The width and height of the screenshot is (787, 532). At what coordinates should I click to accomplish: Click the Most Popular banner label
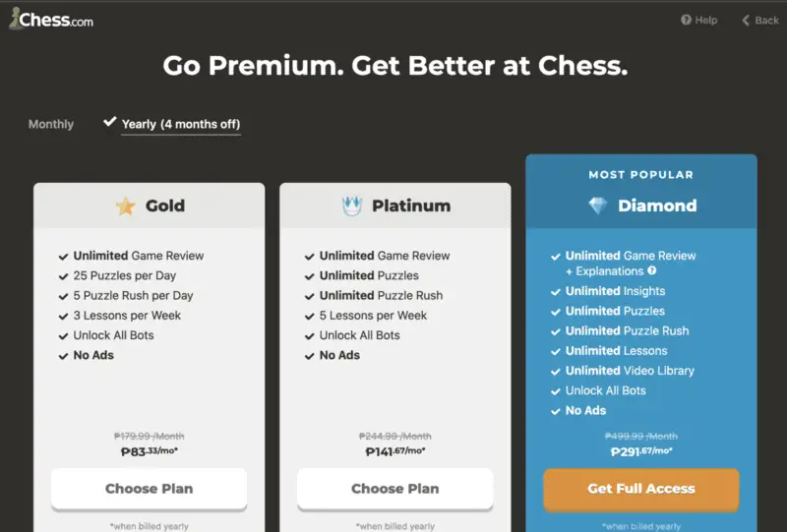(641, 175)
